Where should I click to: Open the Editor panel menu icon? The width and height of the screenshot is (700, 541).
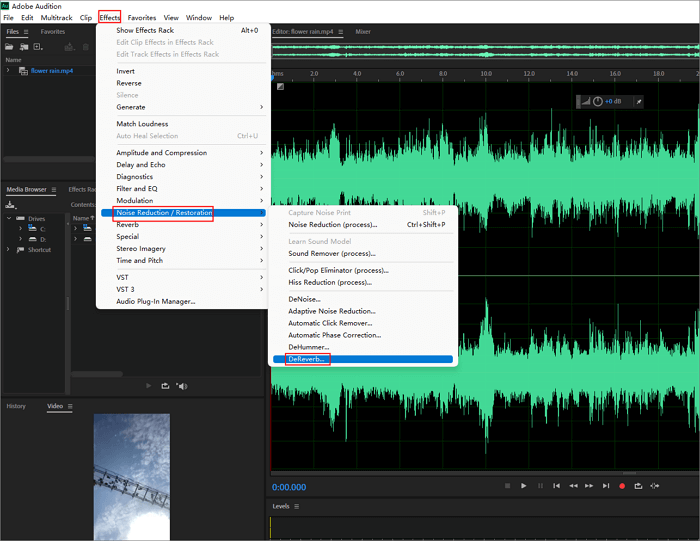pos(341,32)
